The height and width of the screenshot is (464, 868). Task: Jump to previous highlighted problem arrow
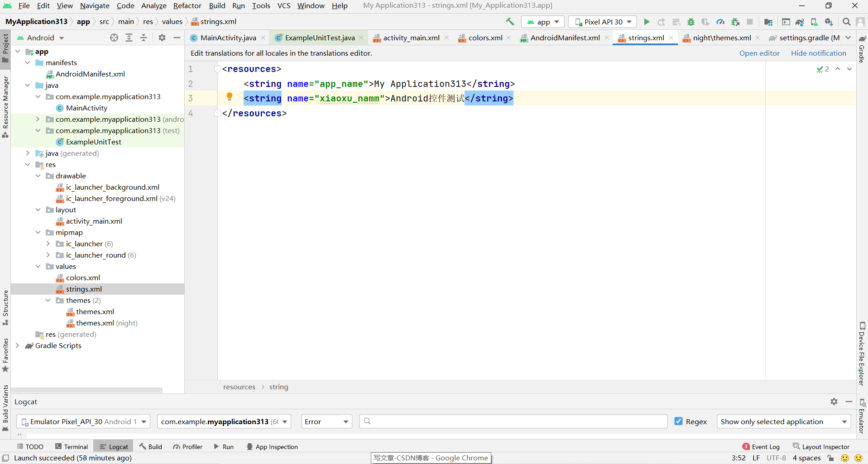point(838,69)
